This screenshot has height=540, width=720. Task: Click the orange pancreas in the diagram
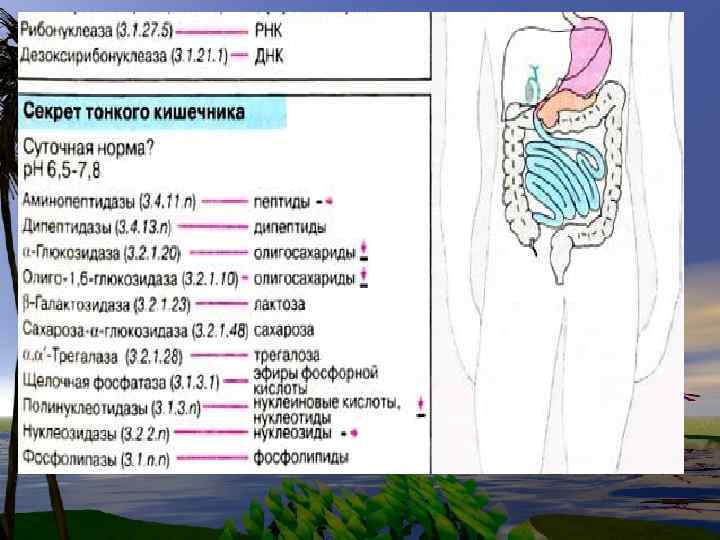pos(558,106)
